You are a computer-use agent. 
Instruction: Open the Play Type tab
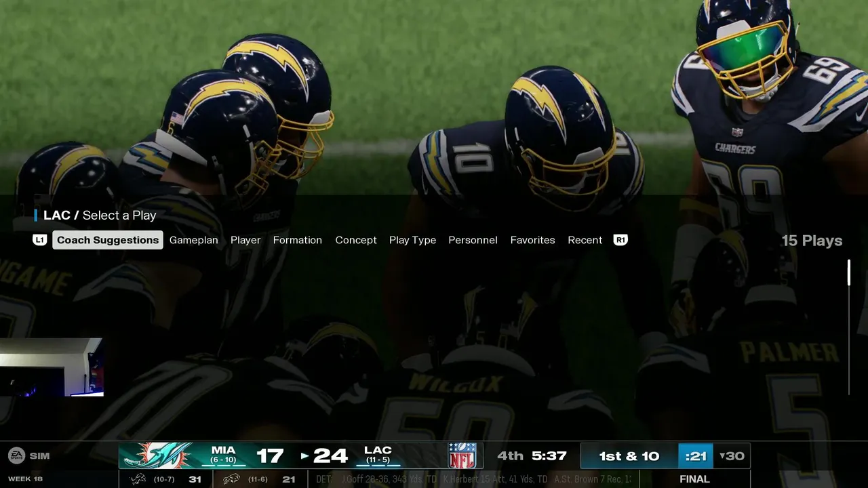412,240
